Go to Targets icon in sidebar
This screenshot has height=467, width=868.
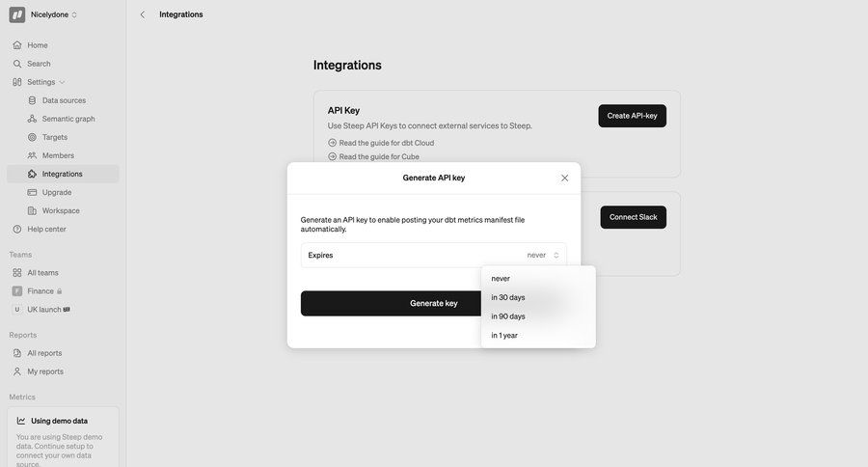click(x=33, y=137)
